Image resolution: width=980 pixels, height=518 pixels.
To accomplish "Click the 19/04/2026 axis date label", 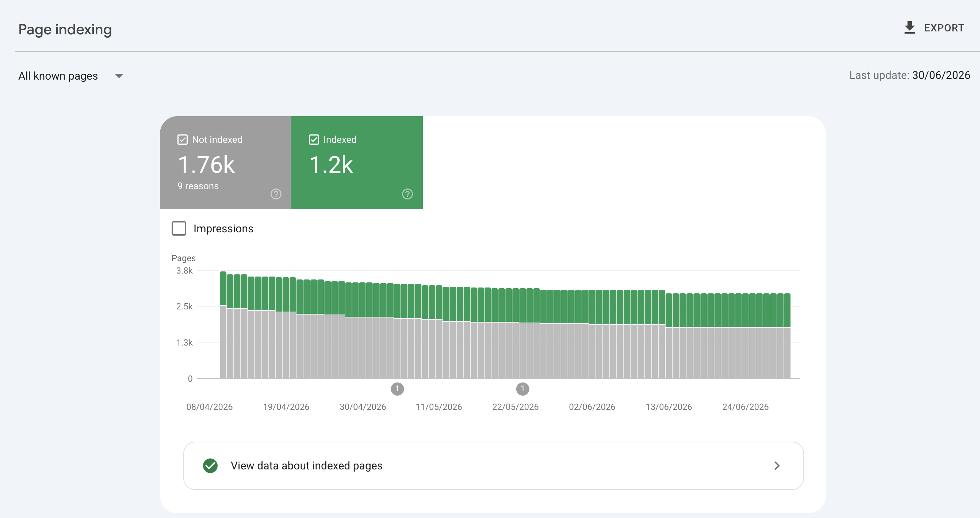I will [x=286, y=407].
